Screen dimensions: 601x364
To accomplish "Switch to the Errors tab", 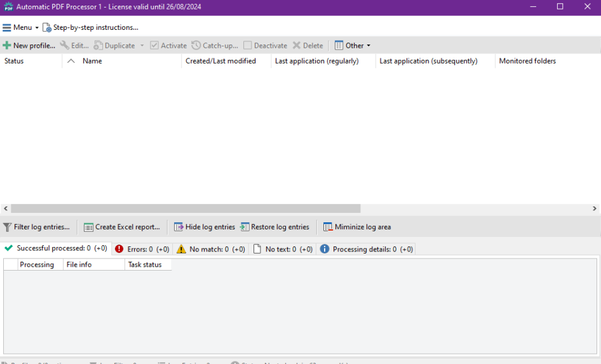I will [142, 249].
